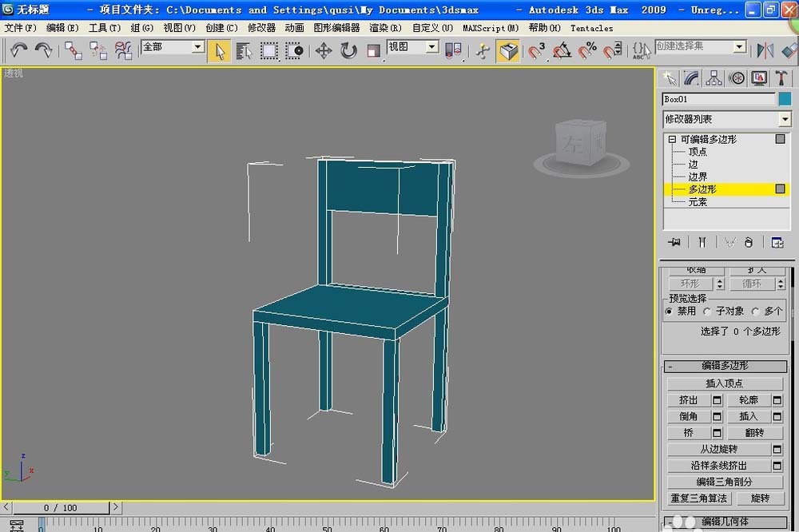Screen dimensions: 799x532
Task: Activate the Select and Link tool
Action: 74,50
